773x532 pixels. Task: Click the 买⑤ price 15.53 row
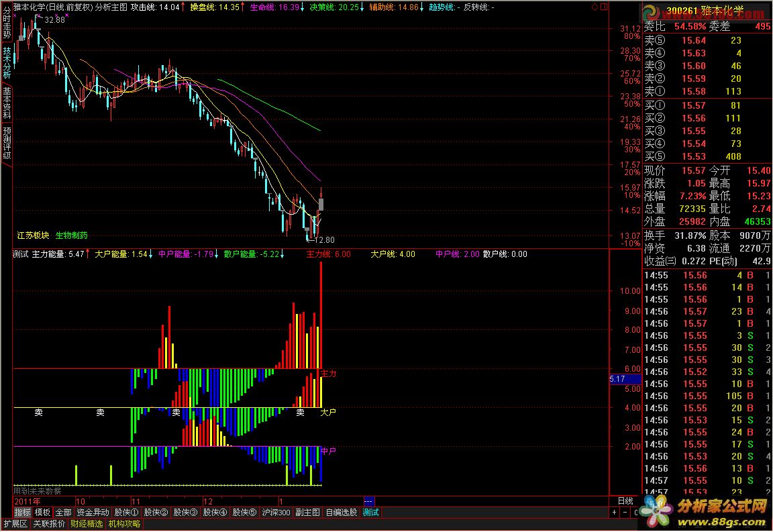pos(707,157)
